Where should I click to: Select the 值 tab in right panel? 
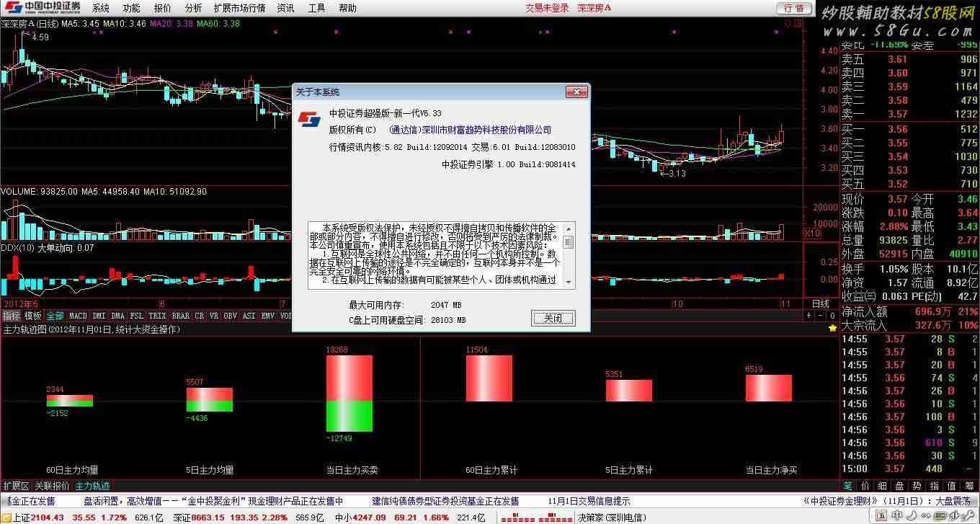tap(951, 486)
